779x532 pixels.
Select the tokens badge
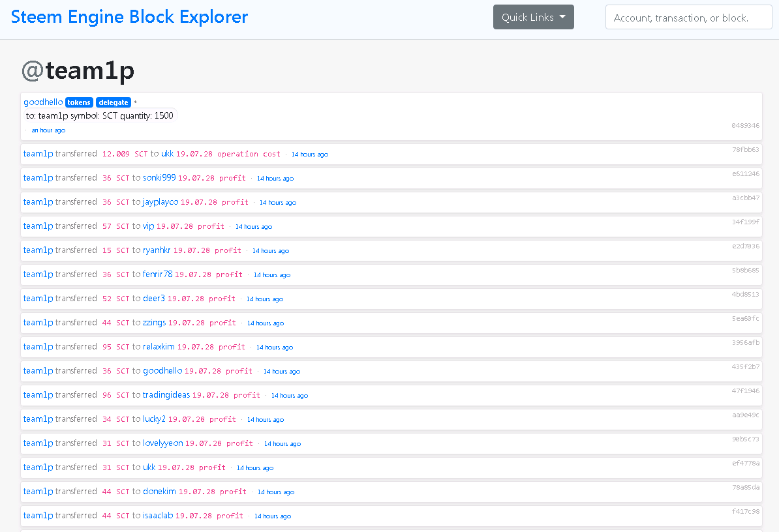pyautogui.click(x=79, y=102)
